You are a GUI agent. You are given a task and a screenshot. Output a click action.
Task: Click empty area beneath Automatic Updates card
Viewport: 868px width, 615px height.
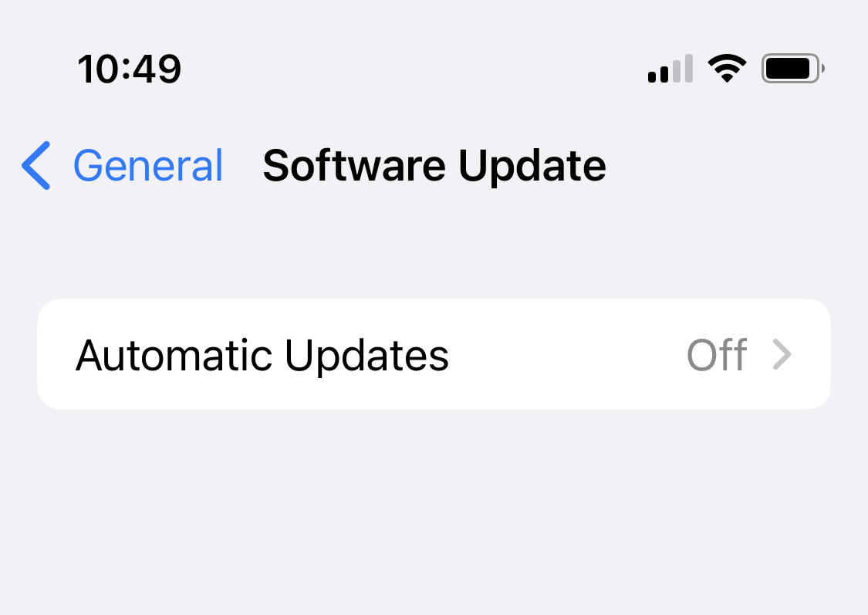[434, 509]
